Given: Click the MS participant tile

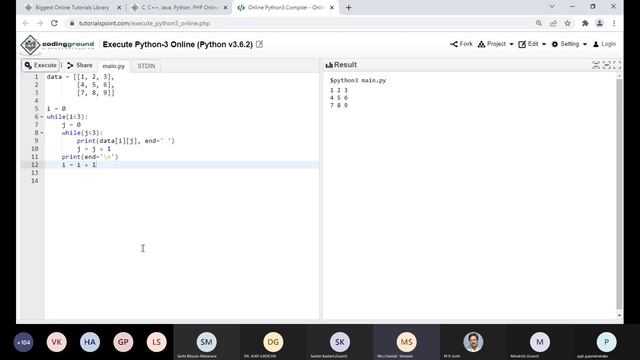Looking at the screenshot, I should 407,342.
